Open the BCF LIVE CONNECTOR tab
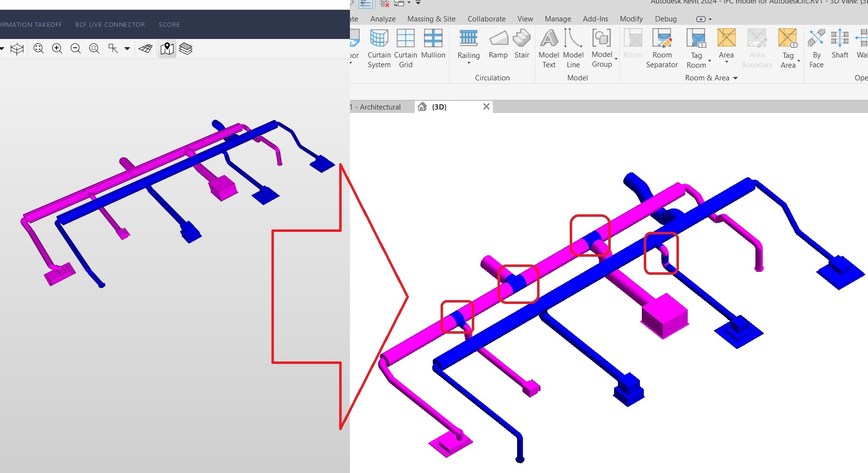Image resolution: width=868 pixels, height=473 pixels. pos(110,24)
